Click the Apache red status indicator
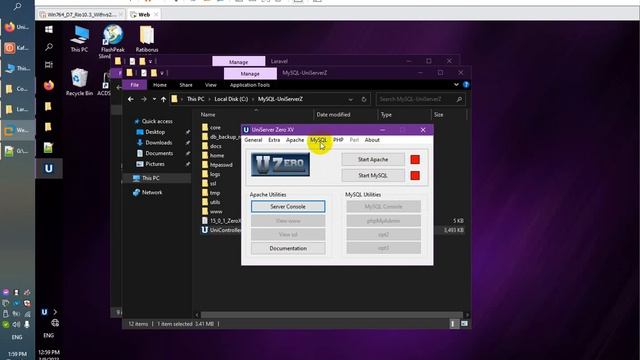The height and width of the screenshot is (360, 640). (415, 160)
